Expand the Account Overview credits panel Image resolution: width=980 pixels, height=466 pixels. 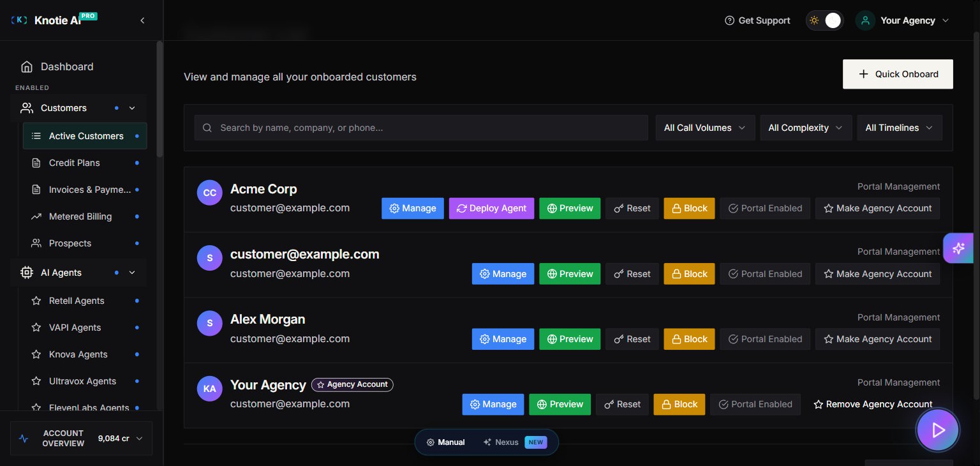81,439
